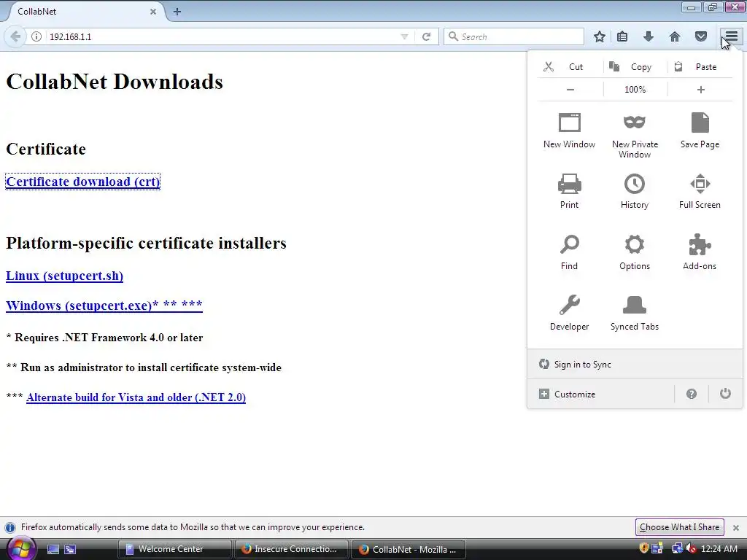Bookmark this page with the star
Screen dimensions: 747x560
click(x=600, y=36)
